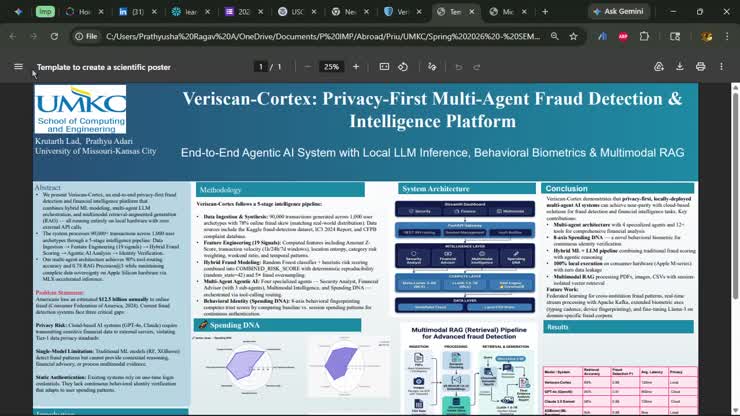The width and height of the screenshot is (740, 416).
Task: Go forward in browser history
Action: pyautogui.click(x=33, y=36)
